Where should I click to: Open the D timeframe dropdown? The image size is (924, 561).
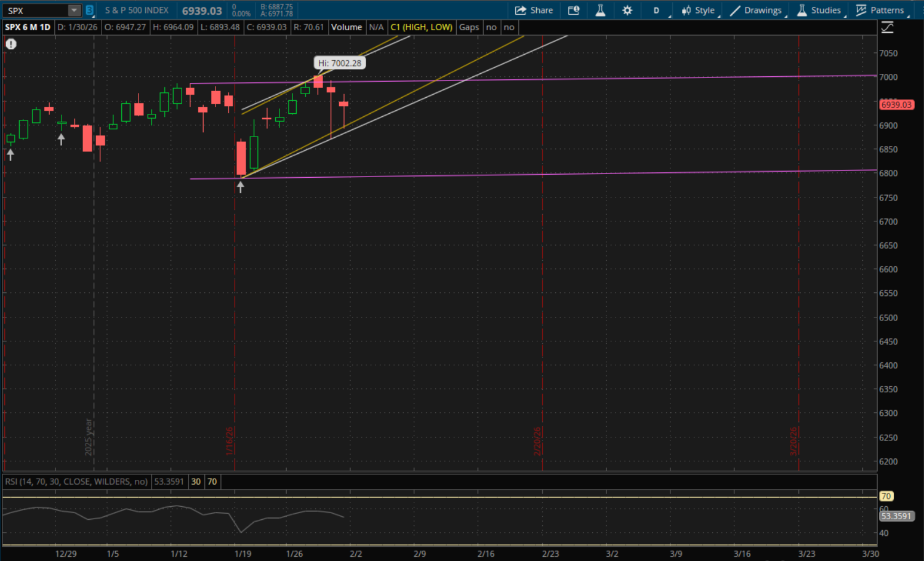point(657,10)
